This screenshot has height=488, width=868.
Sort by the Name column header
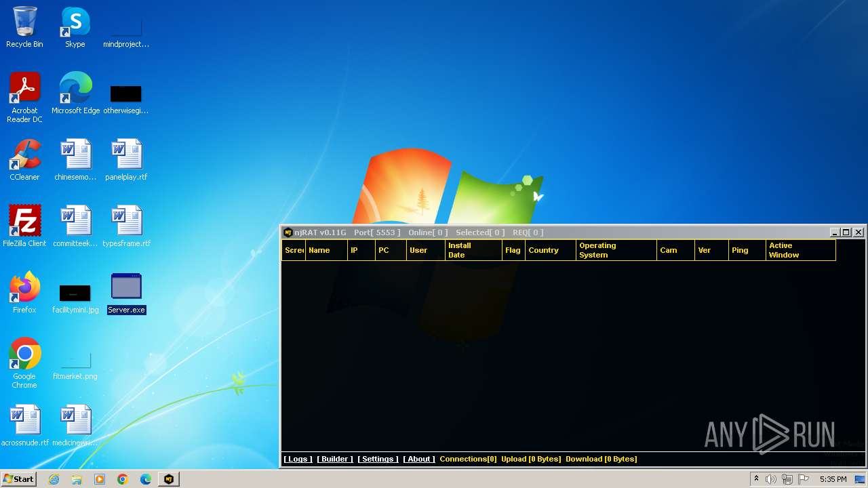tap(326, 250)
